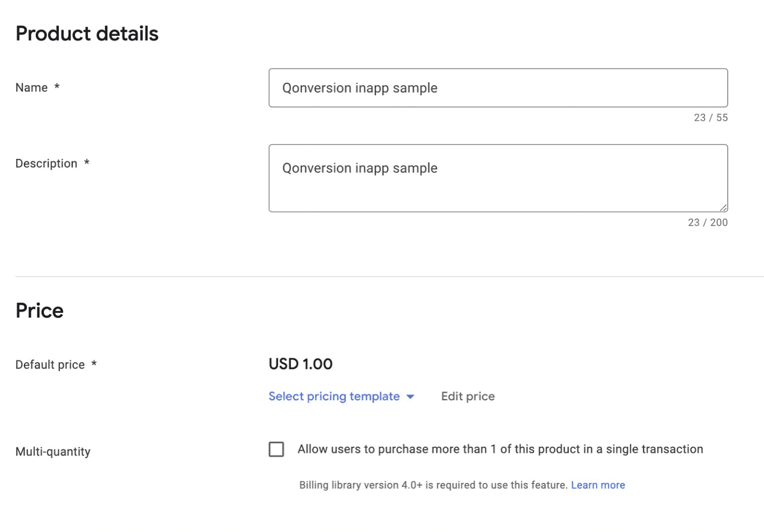The image size is (764, 532).
Task: Click the Description character counter showing 23/200
Action: 708,222
